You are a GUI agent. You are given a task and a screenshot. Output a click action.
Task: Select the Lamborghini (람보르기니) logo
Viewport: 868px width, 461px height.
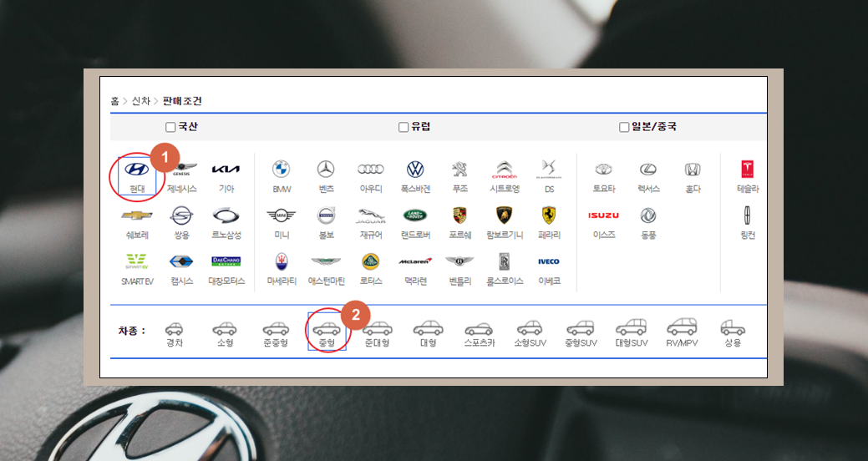tap(505, 215)
